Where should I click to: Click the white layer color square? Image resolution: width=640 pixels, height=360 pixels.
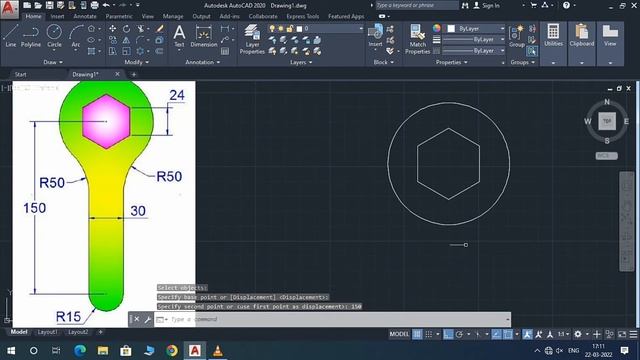(299, 29)
